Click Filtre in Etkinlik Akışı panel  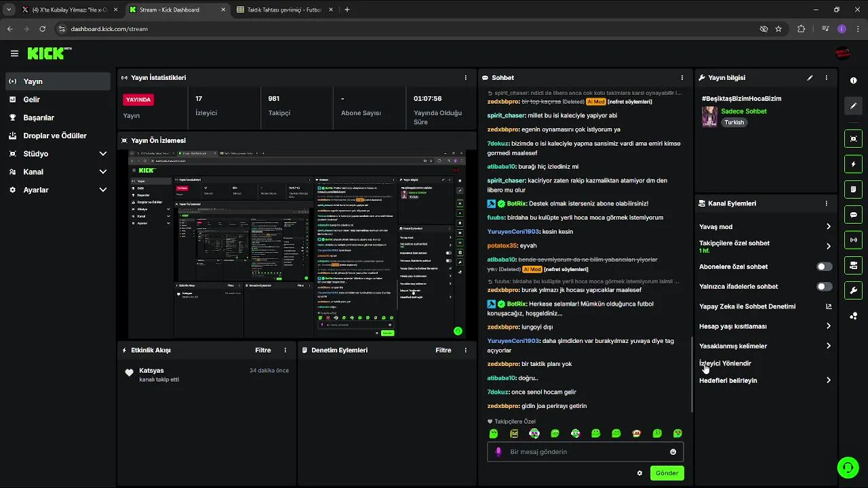[263, 350]
